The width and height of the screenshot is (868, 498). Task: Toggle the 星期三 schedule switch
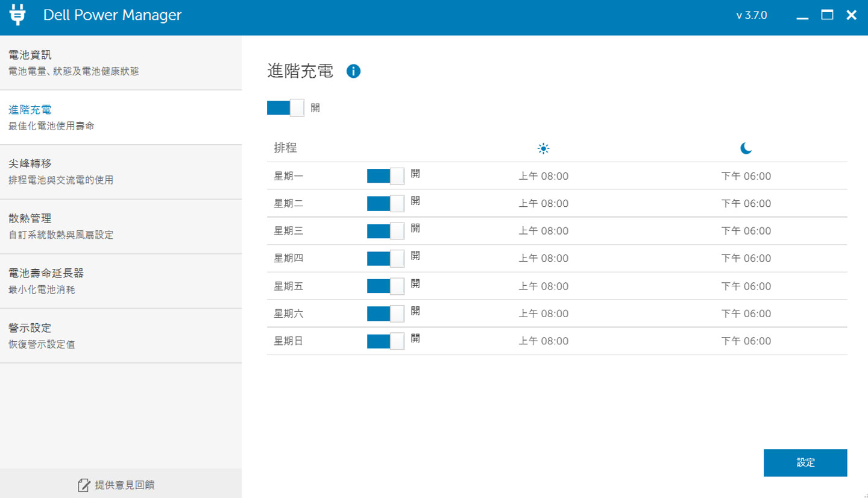click(385, 230)
